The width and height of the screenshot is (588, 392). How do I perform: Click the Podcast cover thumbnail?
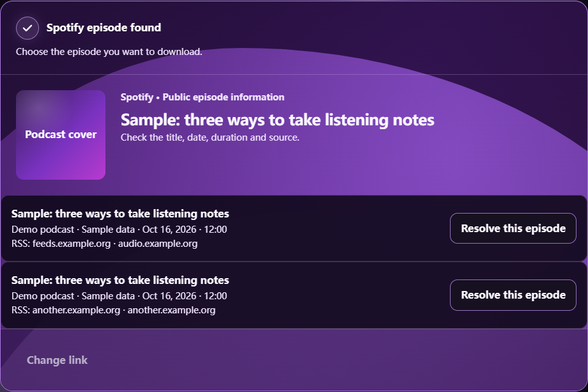point(61,135)
